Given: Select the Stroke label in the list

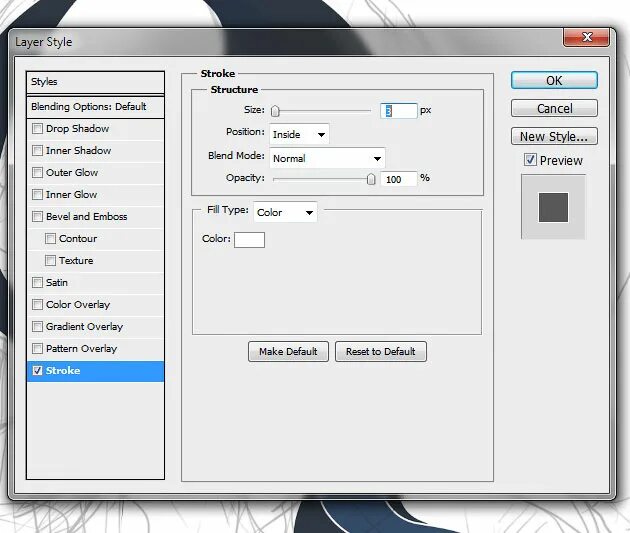Looking at the screenshot, I should (x=63, y=371).
